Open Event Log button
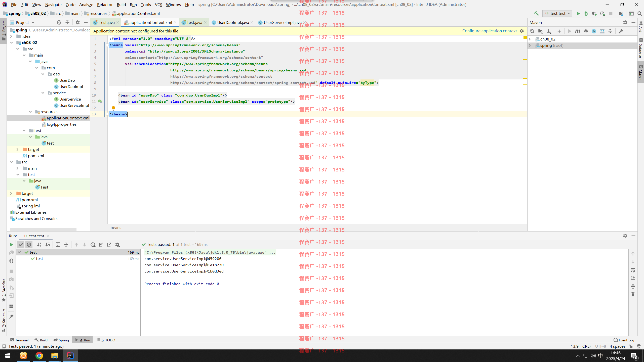 click(x=624, y=340)
